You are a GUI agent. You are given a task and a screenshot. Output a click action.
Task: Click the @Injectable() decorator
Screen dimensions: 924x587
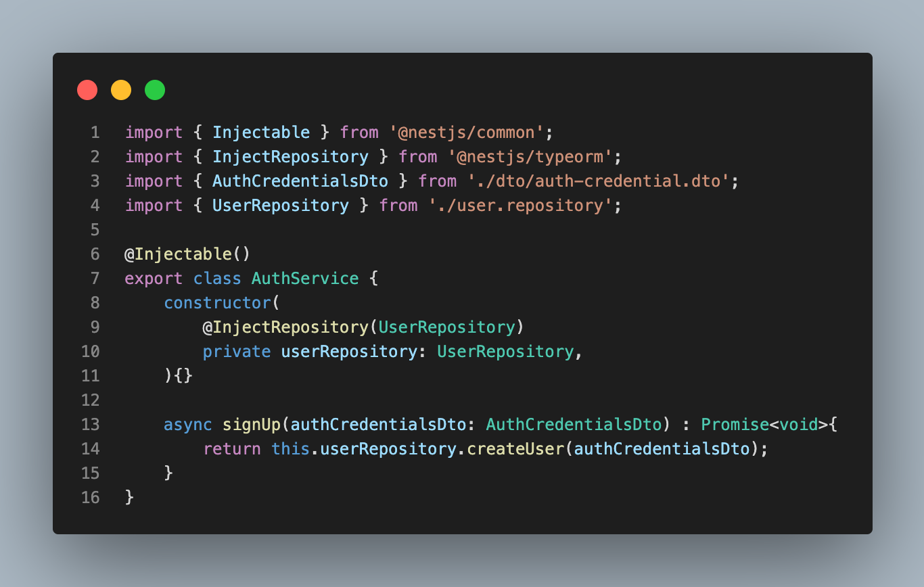pyautogui.click(x=188, y=254)
